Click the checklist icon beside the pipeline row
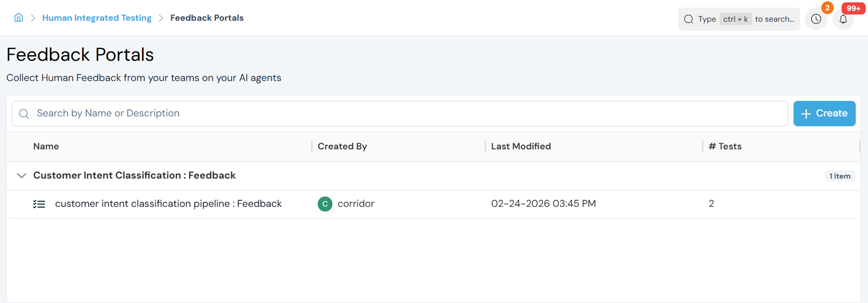This screenshot has width=868, height=303. point(39,204)
